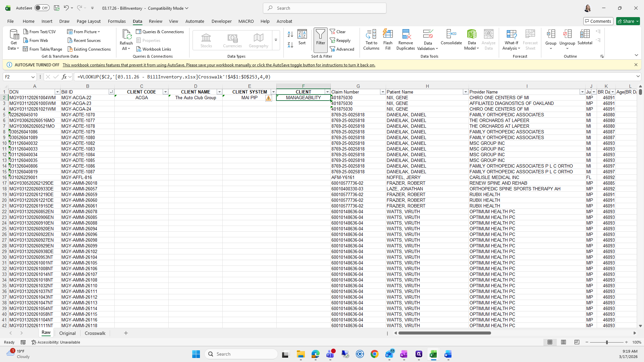The height and width of the screenshot is (362, 644).
Task: Switch to Page Layout view in status bar
Action: pos(563,342)
